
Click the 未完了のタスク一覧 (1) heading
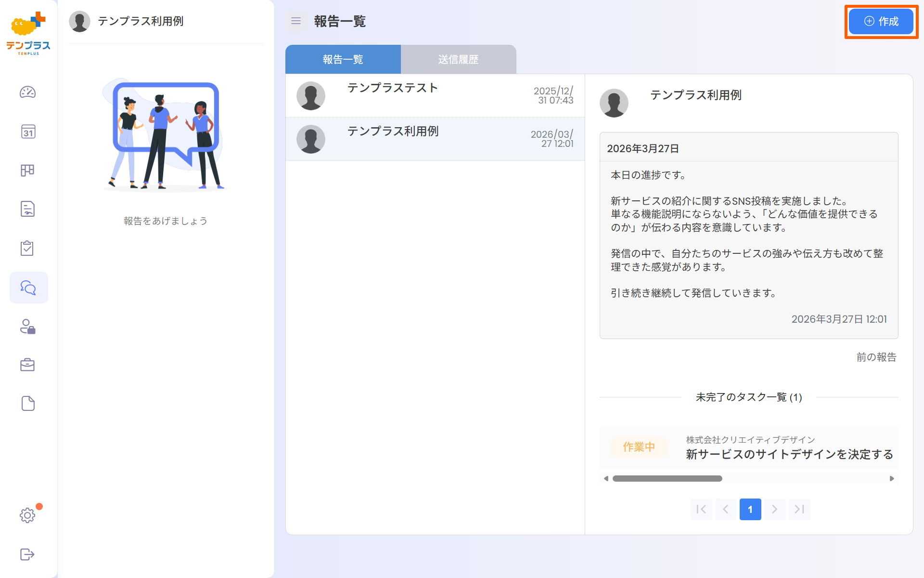click(x=749, y=397)
